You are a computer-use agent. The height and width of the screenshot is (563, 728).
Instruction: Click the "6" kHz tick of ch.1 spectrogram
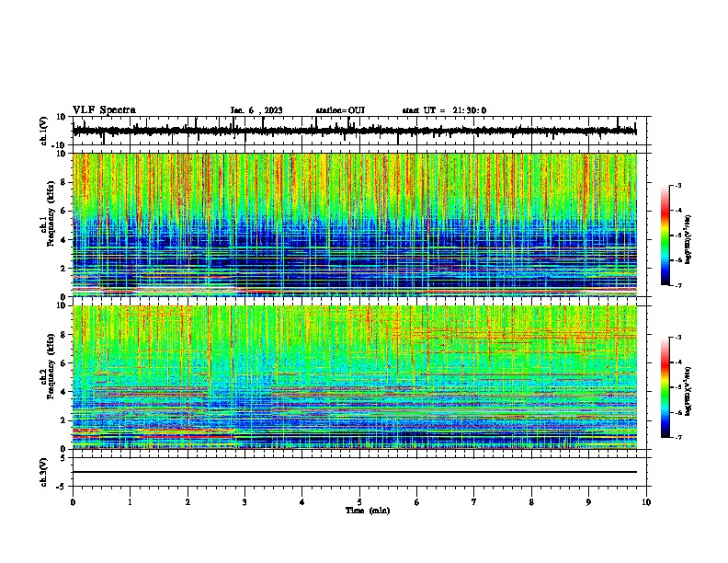[63, 211]
